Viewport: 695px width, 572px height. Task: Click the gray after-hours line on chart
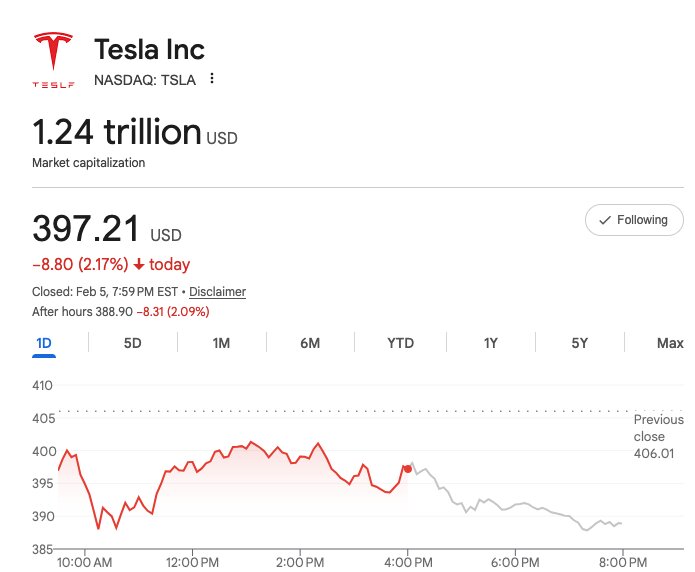click(x=520, y=505)
